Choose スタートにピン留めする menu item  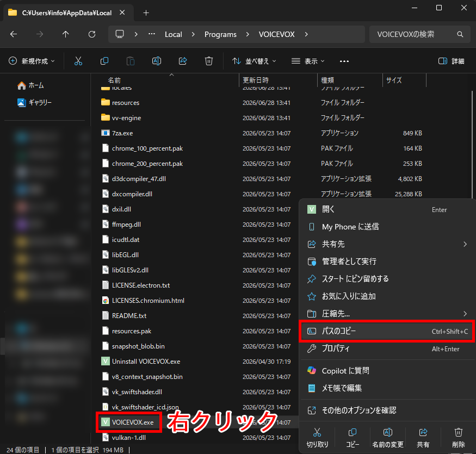(387, 279)
